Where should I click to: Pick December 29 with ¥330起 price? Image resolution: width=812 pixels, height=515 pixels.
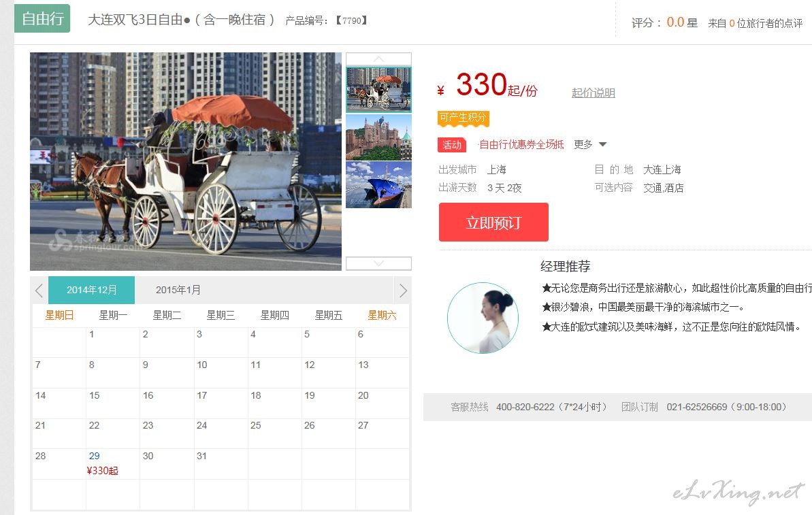click(113, 464)
